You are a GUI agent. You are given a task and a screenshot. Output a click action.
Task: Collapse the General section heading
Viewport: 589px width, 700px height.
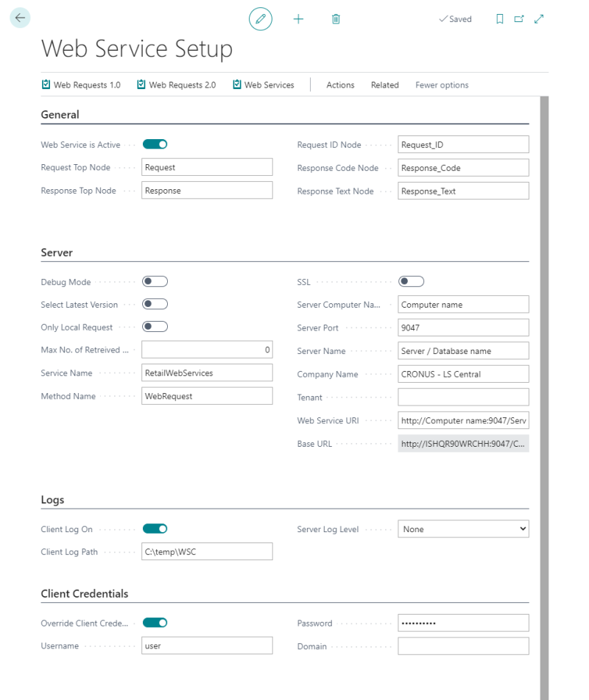pos(60,115)
